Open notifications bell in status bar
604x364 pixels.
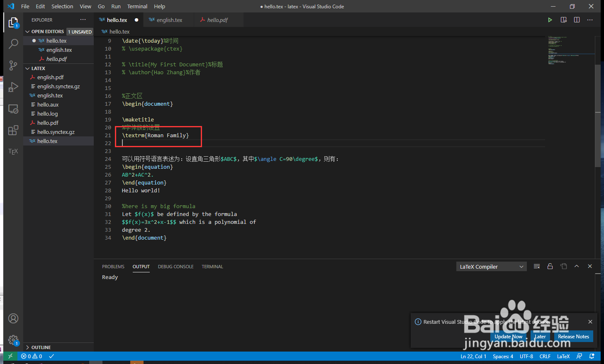[592, 356]
